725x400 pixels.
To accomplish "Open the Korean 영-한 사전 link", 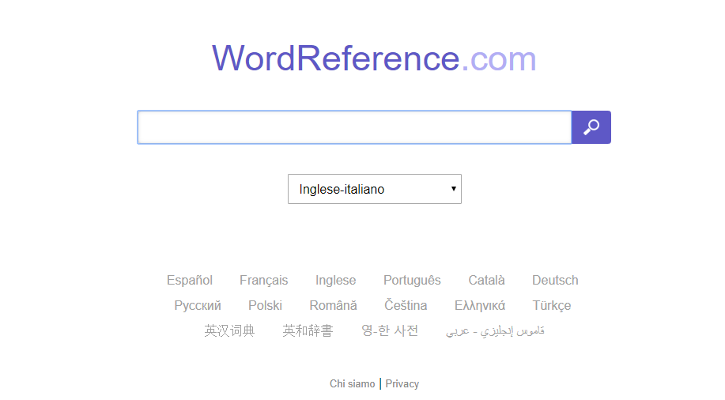I will pyautogui.click(x=390, y=331).
